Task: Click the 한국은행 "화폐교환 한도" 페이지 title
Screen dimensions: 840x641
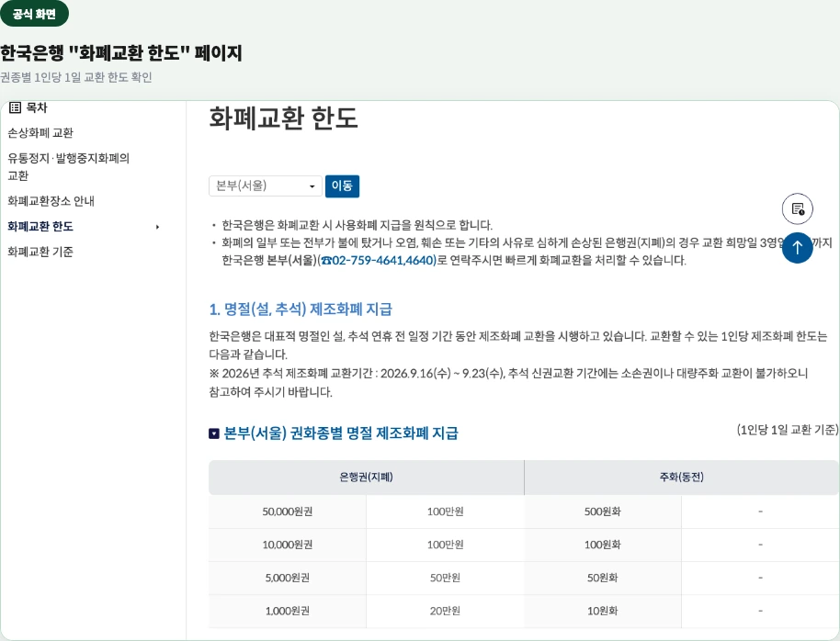Action: 121,52
